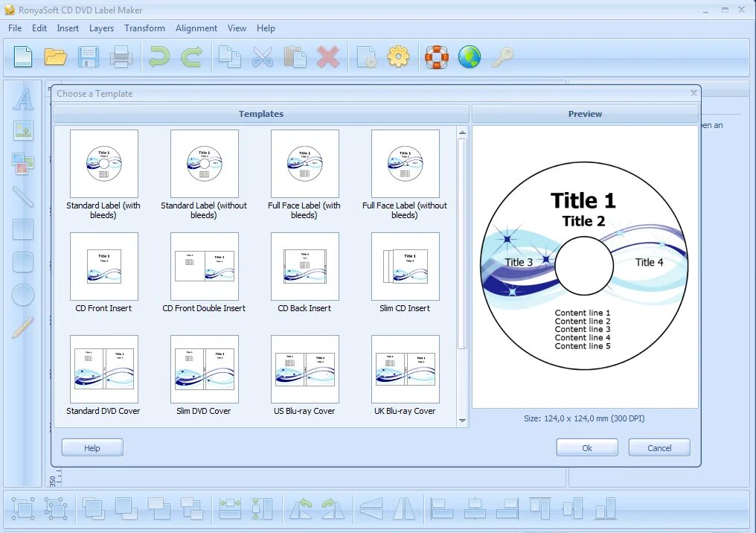756x533 pixels.
Task: Click the red X Delete icon
Action: (328, 57)
